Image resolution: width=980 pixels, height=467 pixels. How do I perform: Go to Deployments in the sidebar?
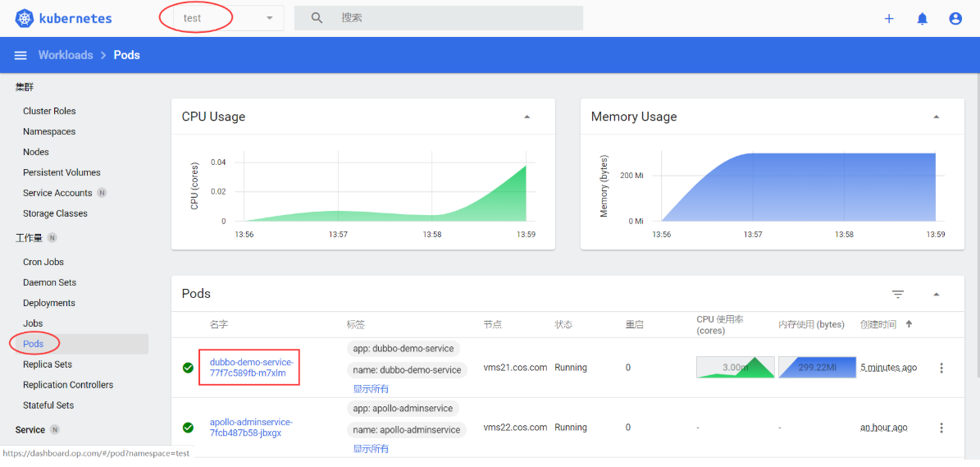[49, 303]
